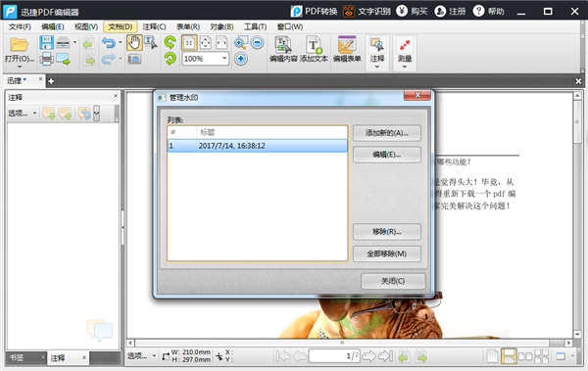Open 选项... dropdown in the status bar
This screenshot has width=588, height=371.
click(141, 356)
